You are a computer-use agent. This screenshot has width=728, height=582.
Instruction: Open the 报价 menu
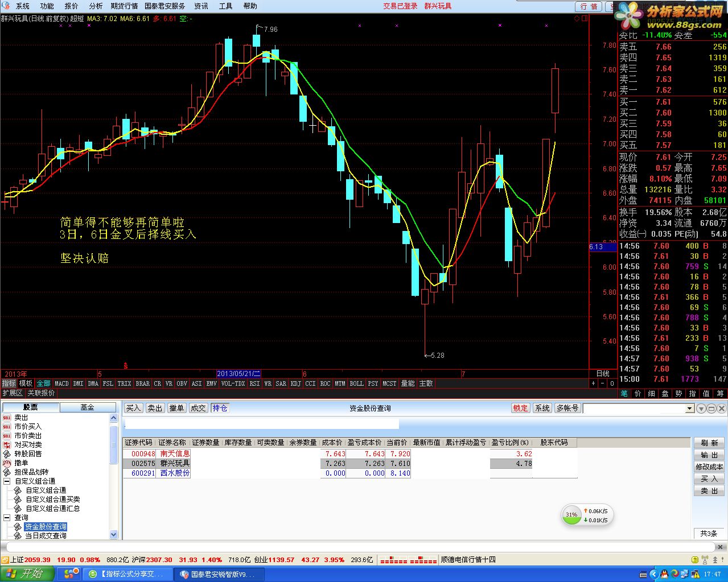(72, 6)
